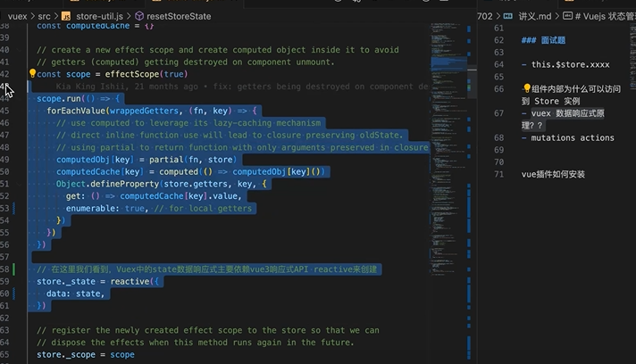
Task: Open resetStoreState breadcrumb symbol list
Action: (x=179, y=16)
